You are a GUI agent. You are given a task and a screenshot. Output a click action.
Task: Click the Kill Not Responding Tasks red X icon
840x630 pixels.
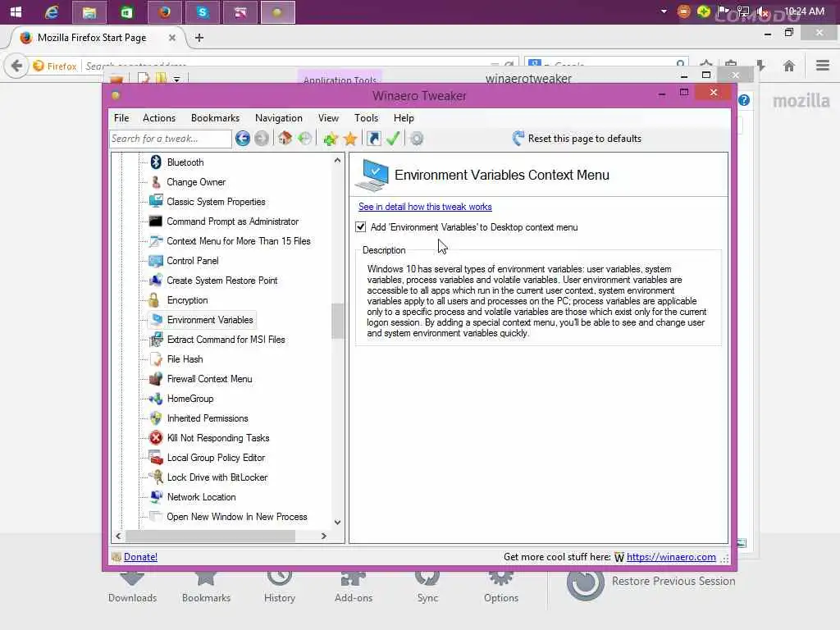pyautogui.click(x=156, y=438)
